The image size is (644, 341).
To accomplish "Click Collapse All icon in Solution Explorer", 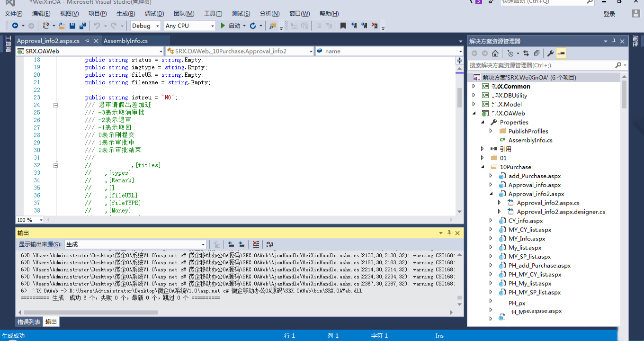I will tap(537, 53).
